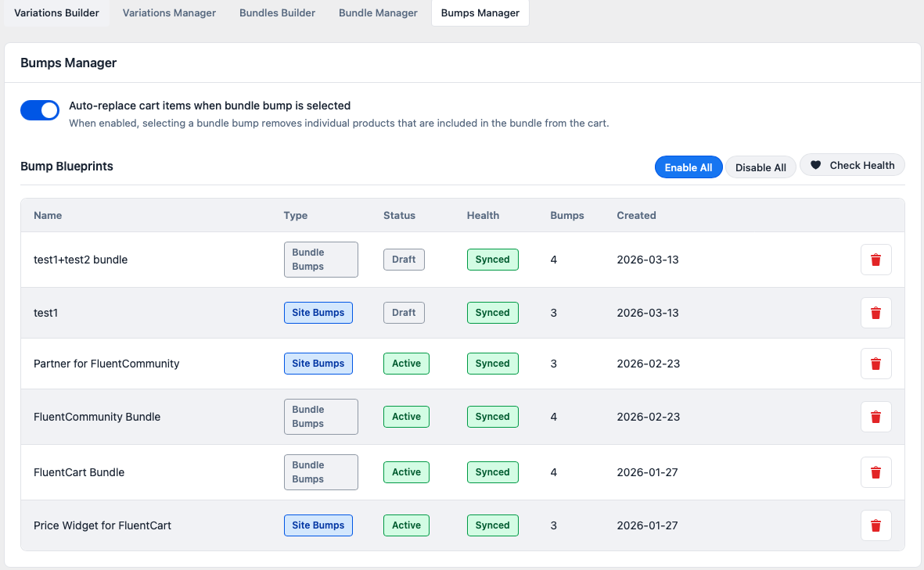Click the 'test1+test2 bundle' name
The image size is (924, 570).
(x=81, y=260)
